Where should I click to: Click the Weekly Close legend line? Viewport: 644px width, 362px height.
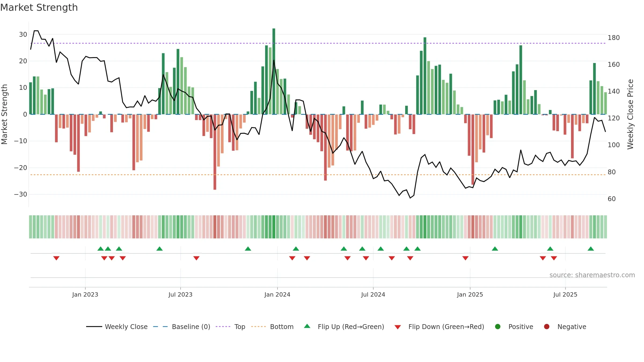(x=94, y=327)
